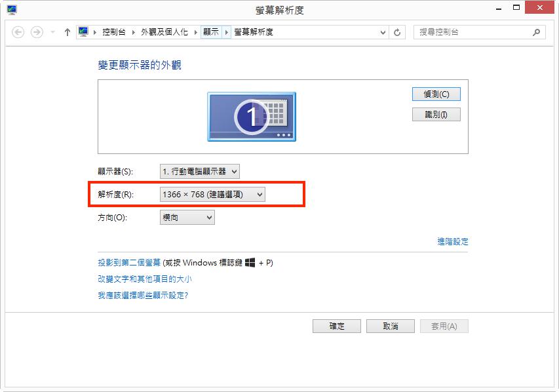Click the 偵測(C) button
The height and width of the screenshot is (392, 559).
click(436, 94)
